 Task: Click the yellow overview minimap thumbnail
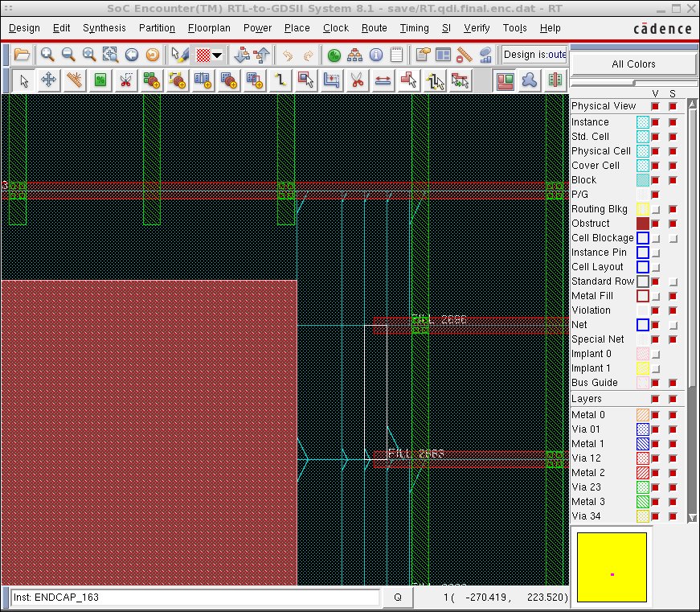612,567
